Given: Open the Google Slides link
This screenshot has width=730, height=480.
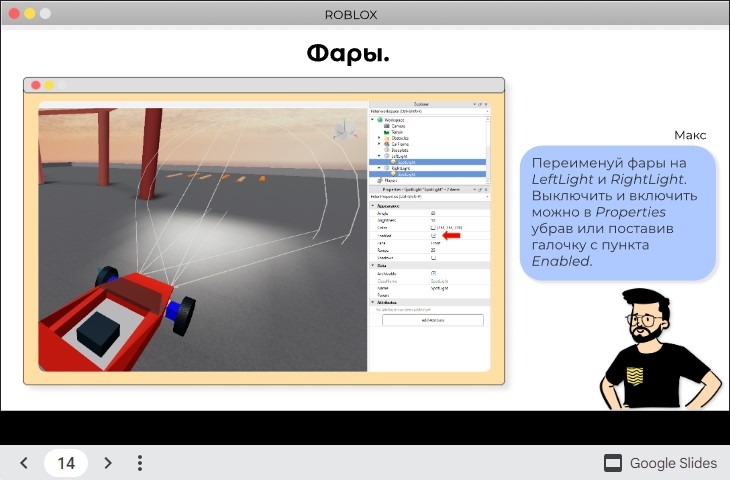Looking at the screenshot, I should pos(660,463).
